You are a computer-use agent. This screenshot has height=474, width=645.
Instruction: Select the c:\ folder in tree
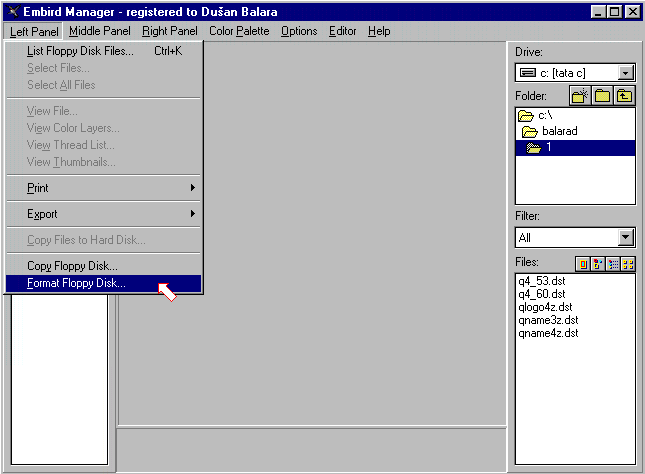[575, 116]
